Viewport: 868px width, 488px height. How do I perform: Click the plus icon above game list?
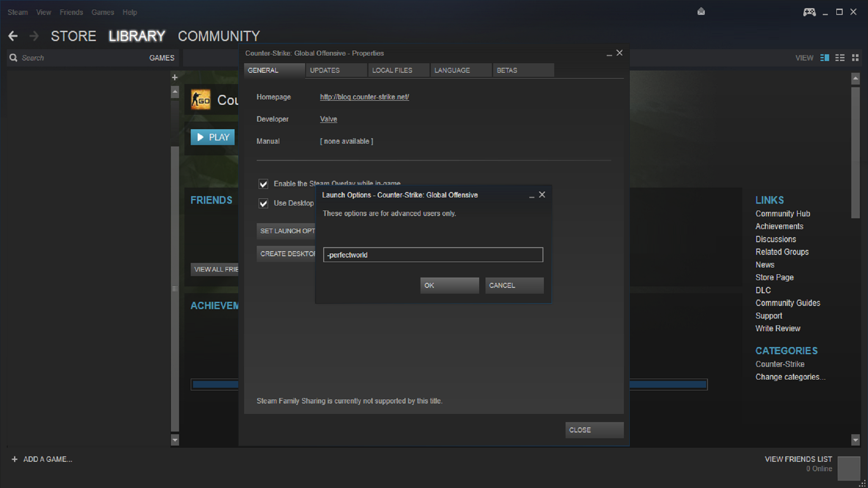tap(175, 78)
